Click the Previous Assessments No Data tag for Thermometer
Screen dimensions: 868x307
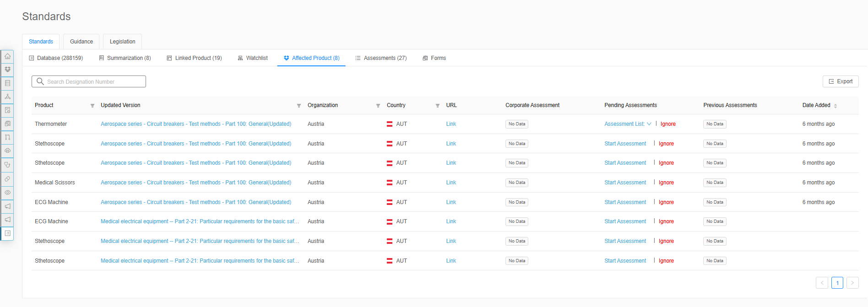point(715,124)
